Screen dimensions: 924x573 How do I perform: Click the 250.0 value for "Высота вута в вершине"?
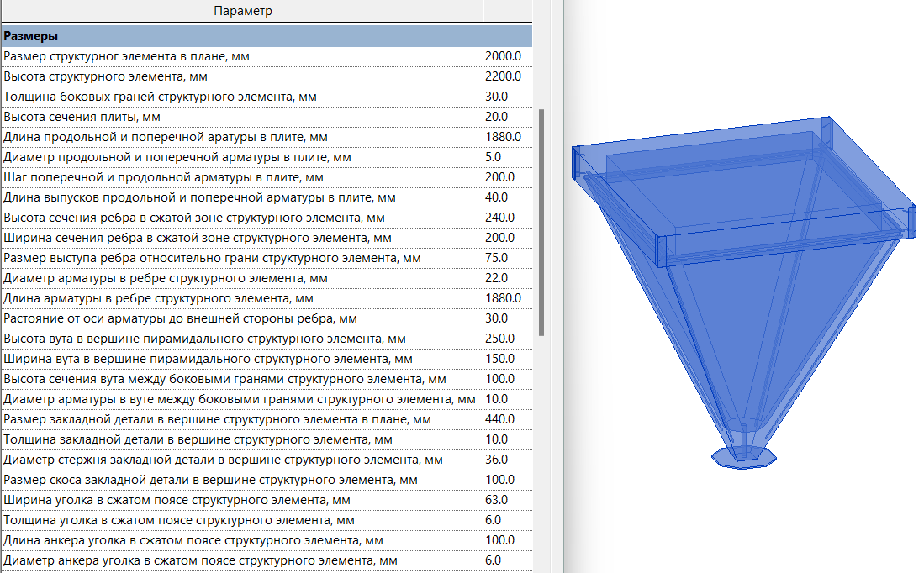pos(499,339)
